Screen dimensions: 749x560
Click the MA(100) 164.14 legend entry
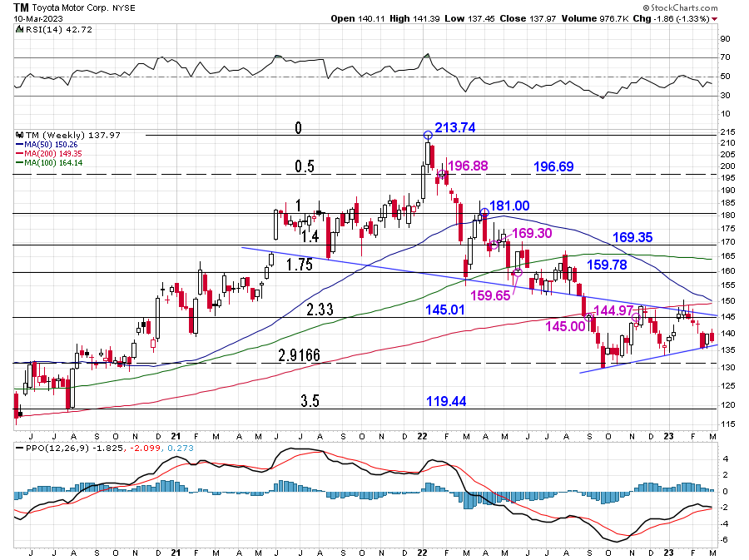tap(53, 163)
